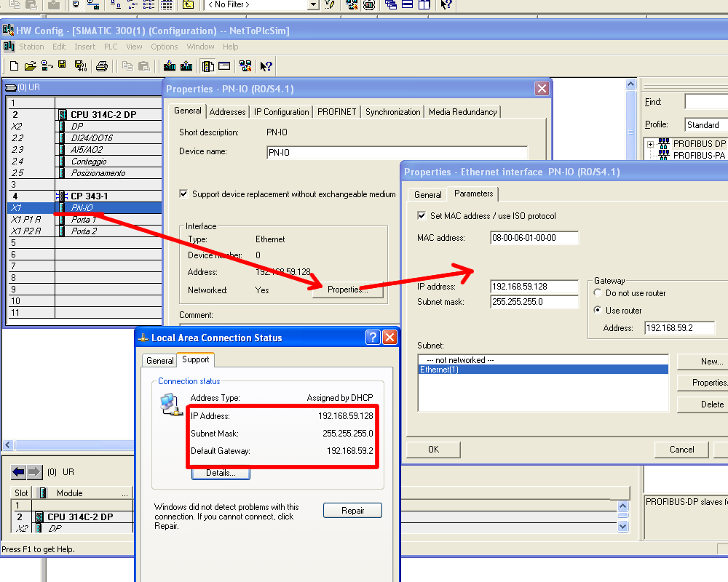
Task: Click the Delete subnet button
Action: click(x=703, y=404)
